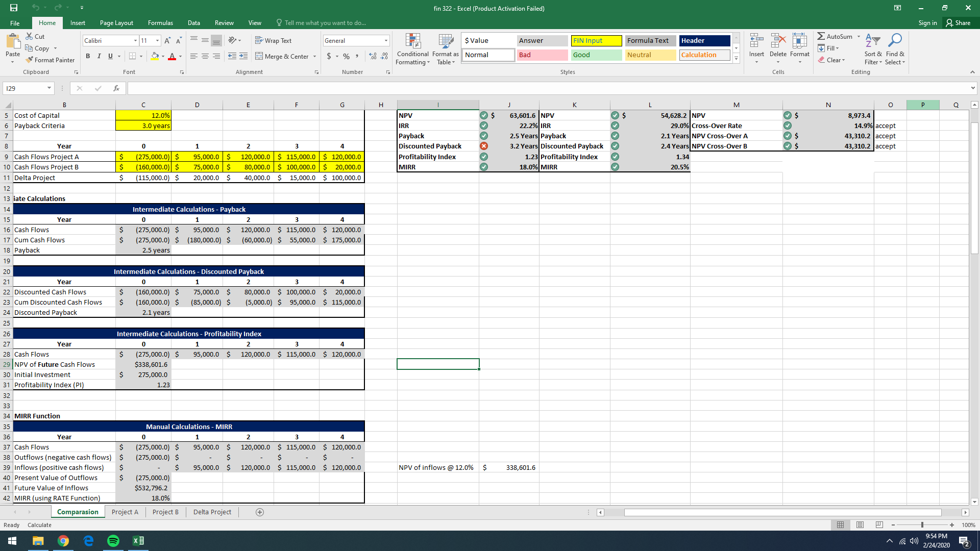Click the AutoSum sigma icon

pos(821,36)
